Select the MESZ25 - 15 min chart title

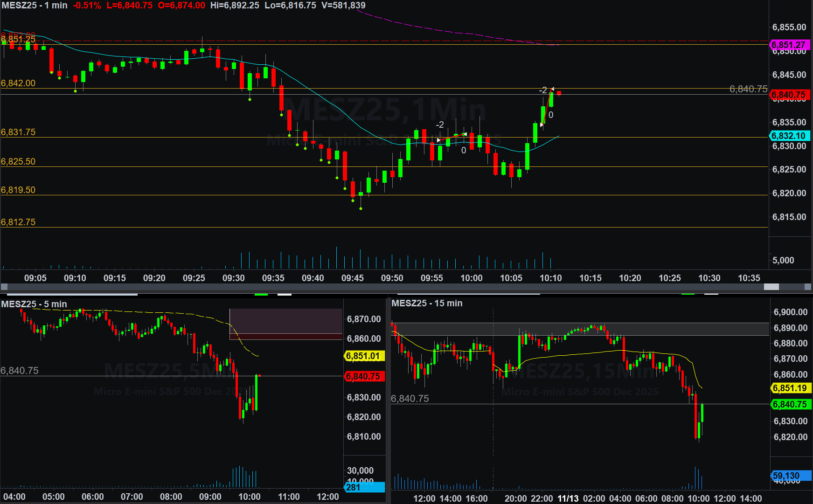click(x=427, y=303)
